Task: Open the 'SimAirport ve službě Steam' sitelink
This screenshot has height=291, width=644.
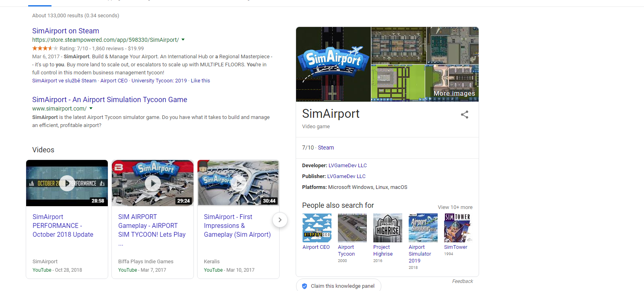Action: coord(64,81)
